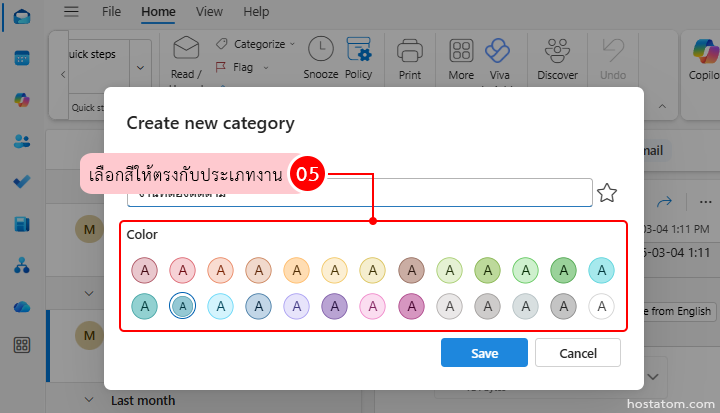Screen dimensions: 720x413
Task: Open the more actions ellipsis in reading pane
Action: 705,202
